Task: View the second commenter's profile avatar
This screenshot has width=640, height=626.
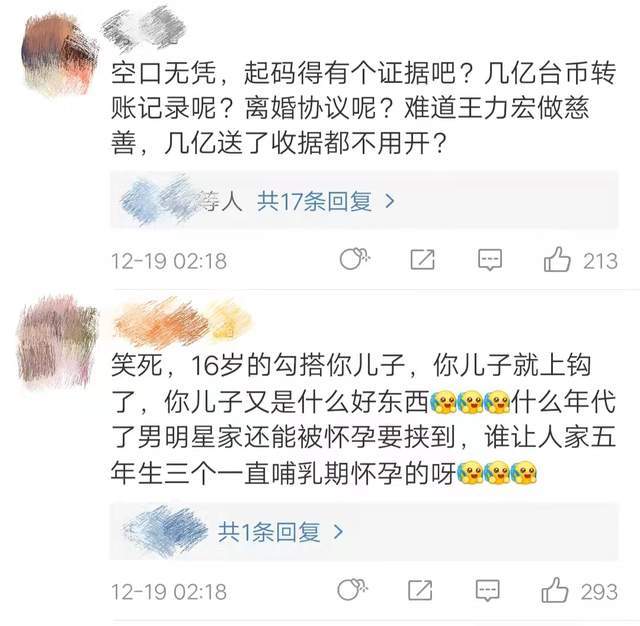Action: pyautogui.click(x=56, y=343)
